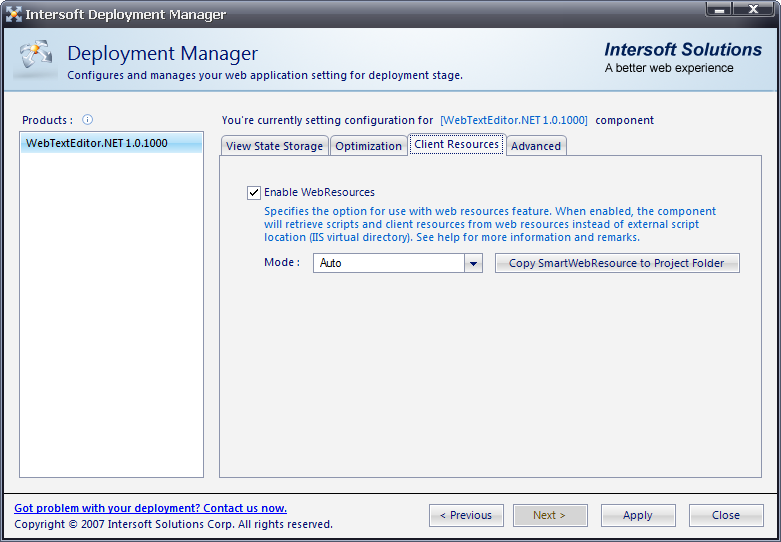Apply the configuration settings

[638, 515]
